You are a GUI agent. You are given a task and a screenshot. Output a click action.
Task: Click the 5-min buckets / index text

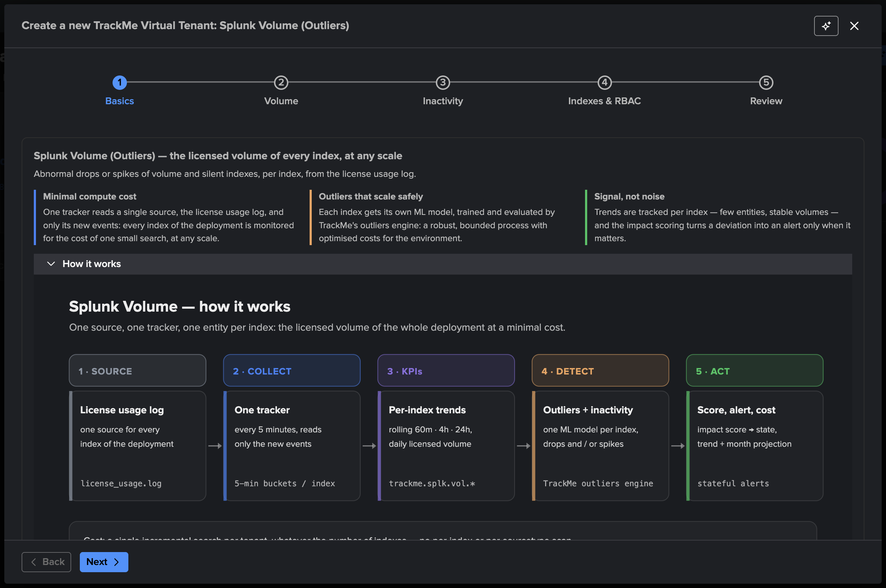[284, 483]
